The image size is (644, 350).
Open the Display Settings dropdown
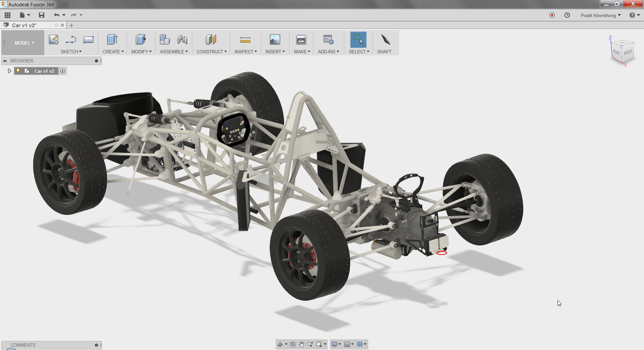click(x=335, y=344)
